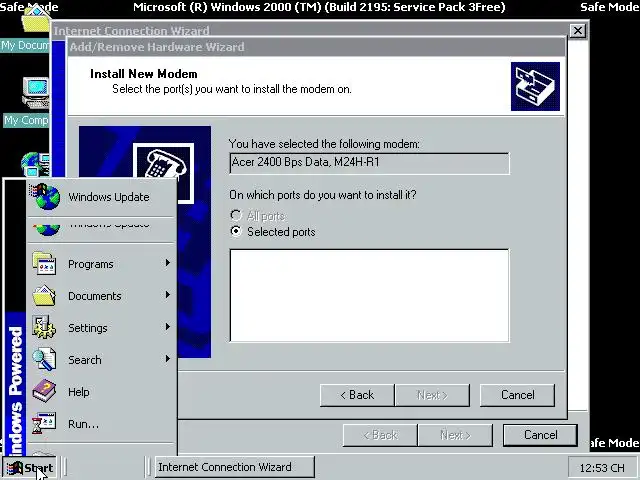640x480 pixels.
Task: Click the Add/Remove Hardware Wizard title bar
Action: (x=316, y=47)
